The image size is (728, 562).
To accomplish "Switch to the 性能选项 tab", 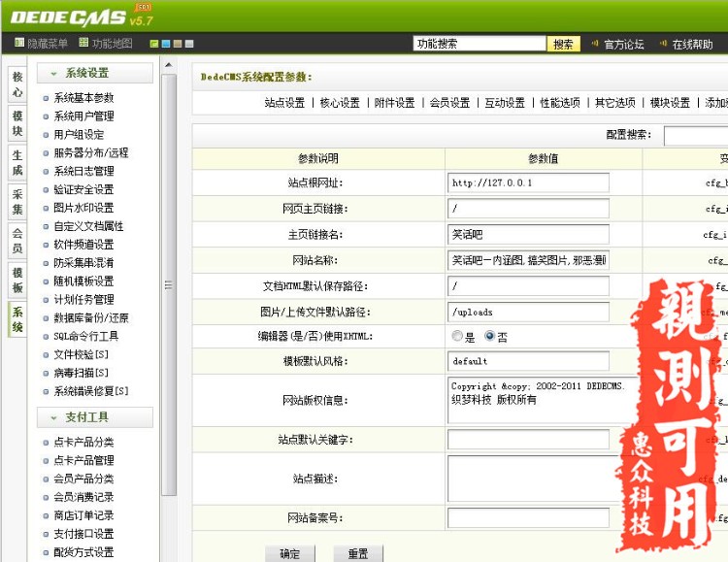I will [560, 103].
